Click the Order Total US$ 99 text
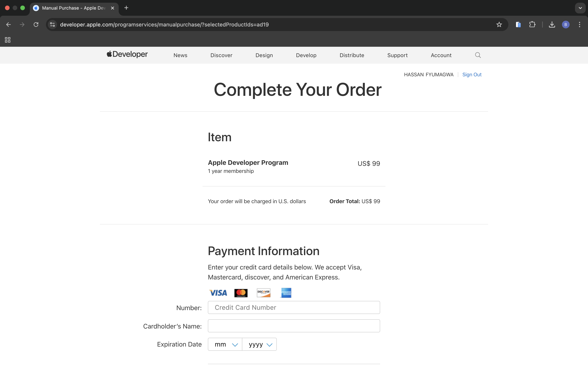 click(x=355, y=201)
